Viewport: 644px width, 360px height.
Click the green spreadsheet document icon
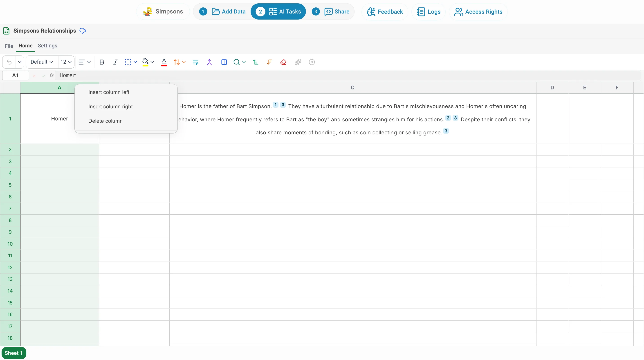(x=6, y=31)
